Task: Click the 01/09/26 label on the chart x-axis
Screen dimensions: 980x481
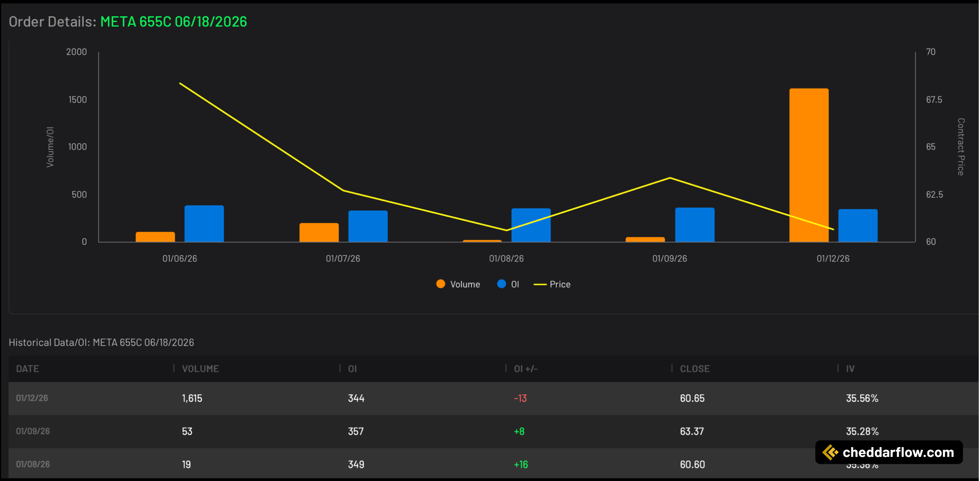Action: pyautogui.click(x=670, y=259)
